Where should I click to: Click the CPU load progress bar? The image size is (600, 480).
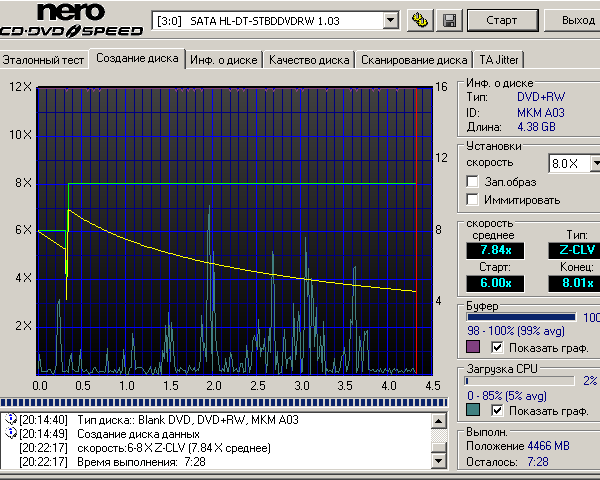coord(520,381)
